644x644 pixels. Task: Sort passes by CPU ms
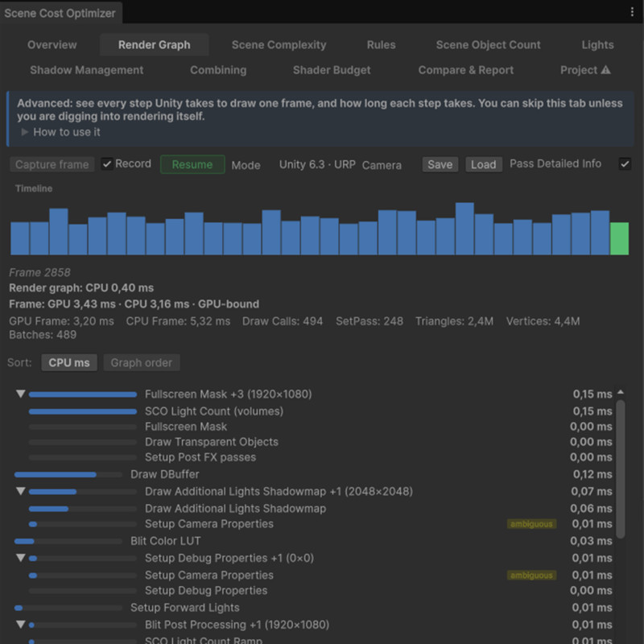click(x=69, y=363)
